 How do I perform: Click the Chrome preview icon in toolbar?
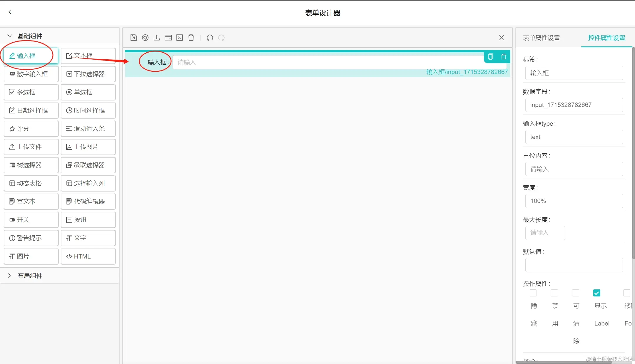coord(145,38)
